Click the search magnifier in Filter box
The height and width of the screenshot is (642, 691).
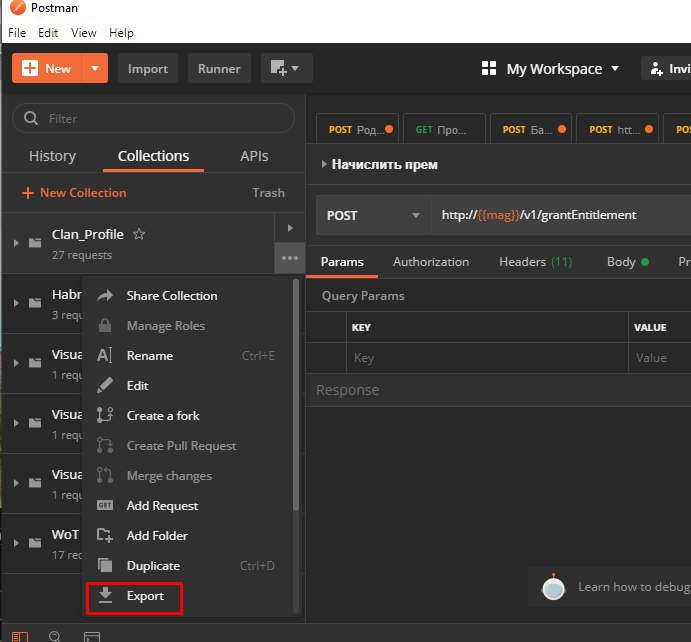click(x=31, y=118)
